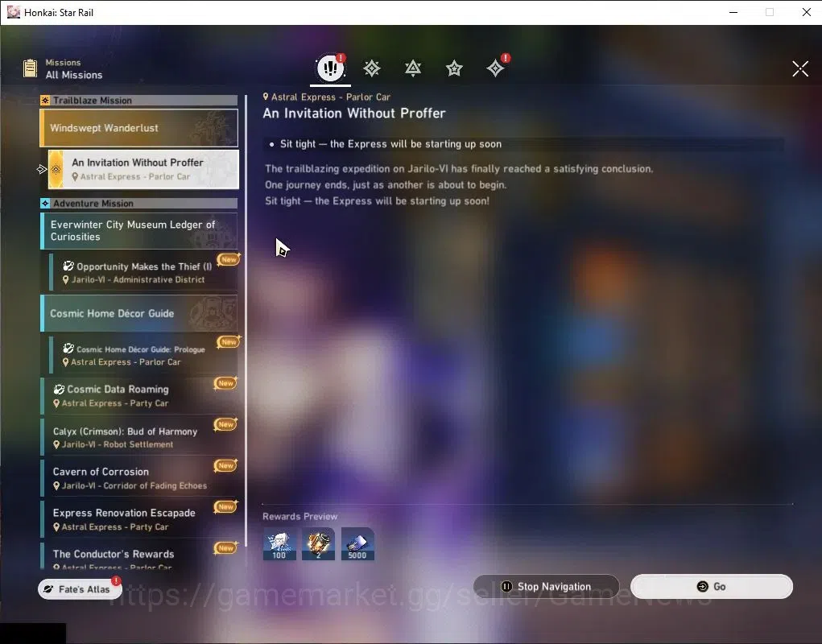Select An Invitation Without Proffer mission entry
Viewport: 822px width, 644px height.
point(143,169)
